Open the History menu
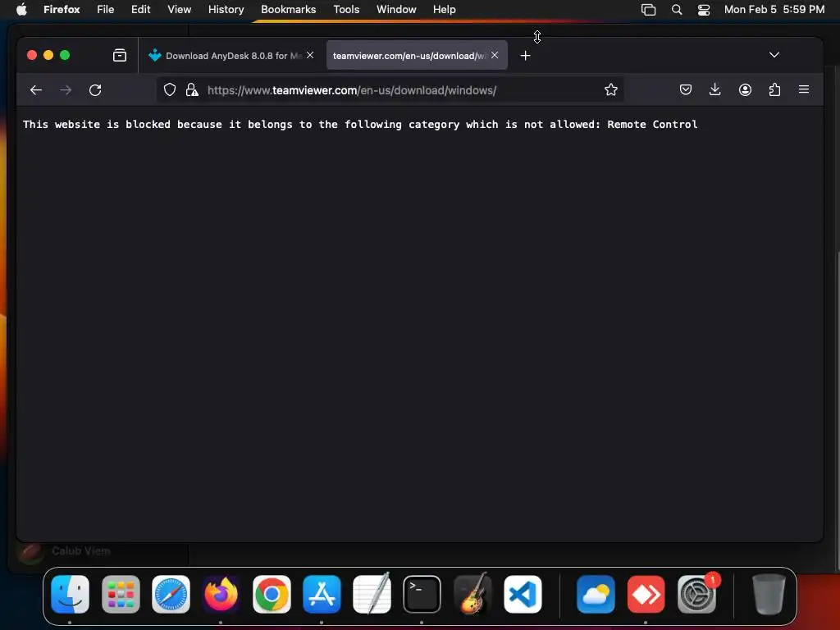840x630 pixels. pyautogui.click(x=226, y=9)
